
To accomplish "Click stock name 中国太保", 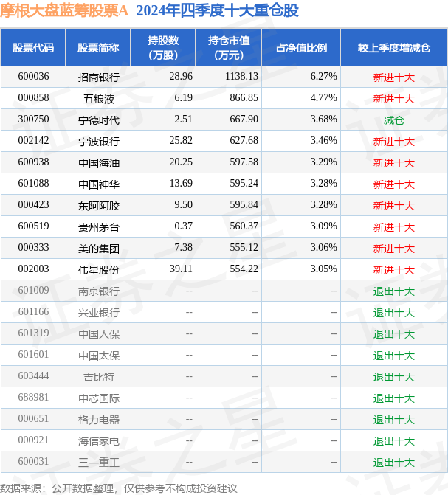I will tap(99, 355).
